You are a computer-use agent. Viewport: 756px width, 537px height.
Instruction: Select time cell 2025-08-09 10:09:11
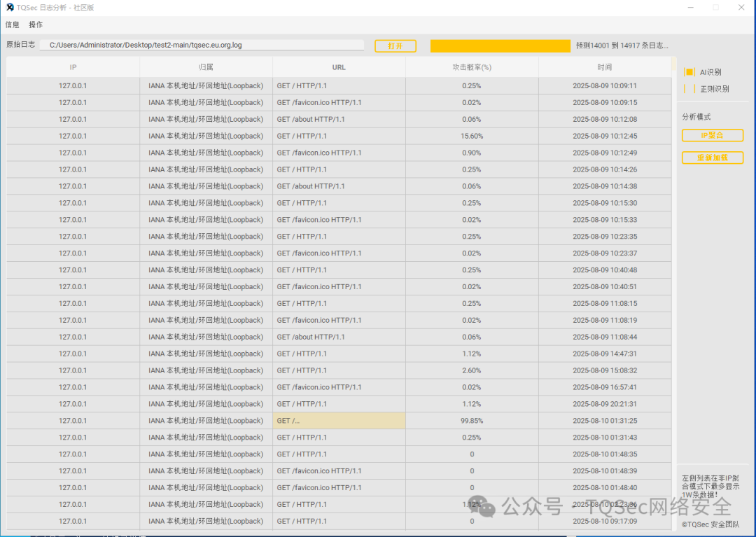pos(605,86)
